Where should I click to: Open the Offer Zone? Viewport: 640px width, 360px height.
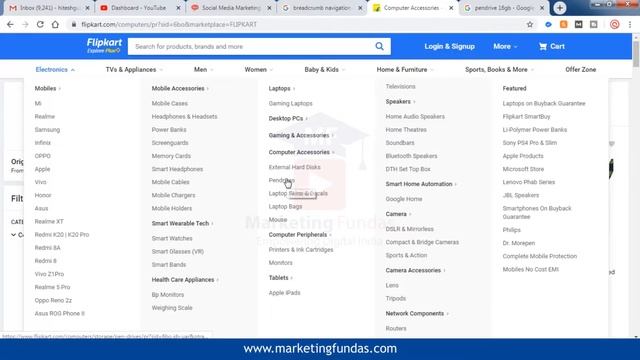pyautogui.click(x=580, y=70)
